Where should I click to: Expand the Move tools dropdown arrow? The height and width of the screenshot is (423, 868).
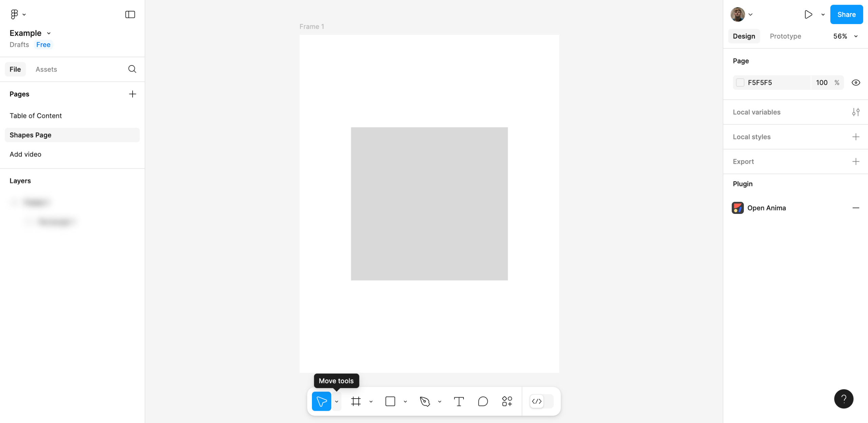(x=337, y=401)
